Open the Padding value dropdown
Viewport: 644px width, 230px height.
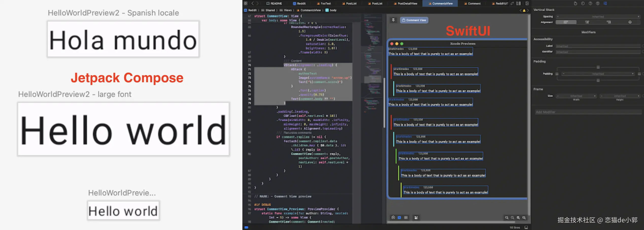(x=598, y=74)
